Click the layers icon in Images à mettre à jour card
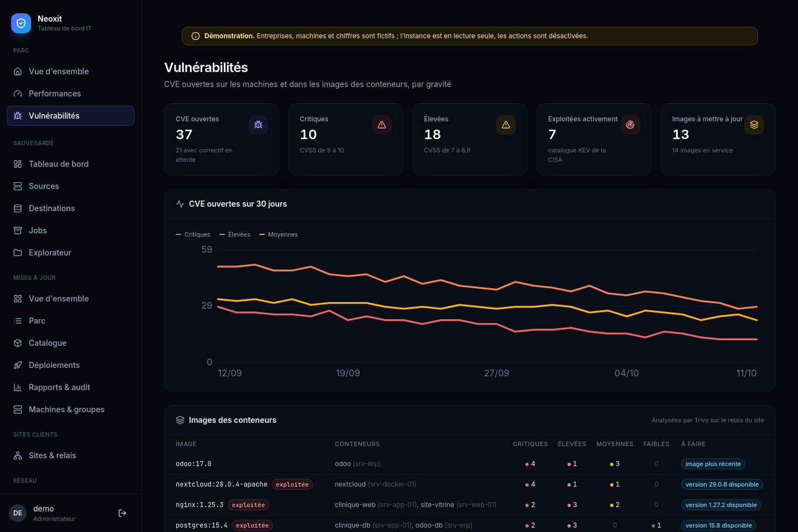Viewport: 798px width, 532px height. (x=754, y=125)
